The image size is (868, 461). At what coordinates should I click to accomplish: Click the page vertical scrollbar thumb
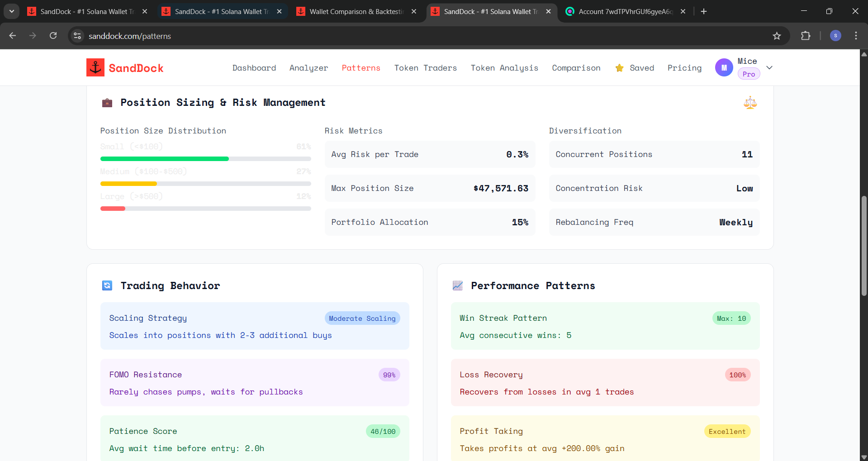[864, 246]
